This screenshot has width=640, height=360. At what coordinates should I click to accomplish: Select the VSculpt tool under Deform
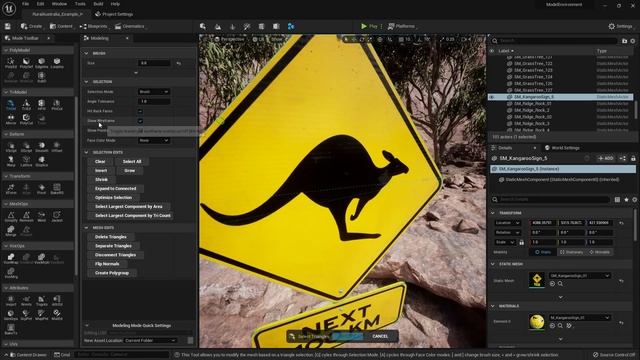(11, 147)
